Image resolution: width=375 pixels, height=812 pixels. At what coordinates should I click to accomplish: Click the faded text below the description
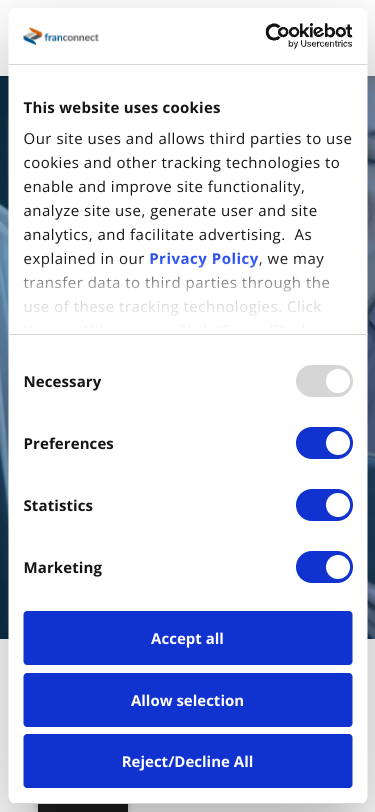pos(176,295)
